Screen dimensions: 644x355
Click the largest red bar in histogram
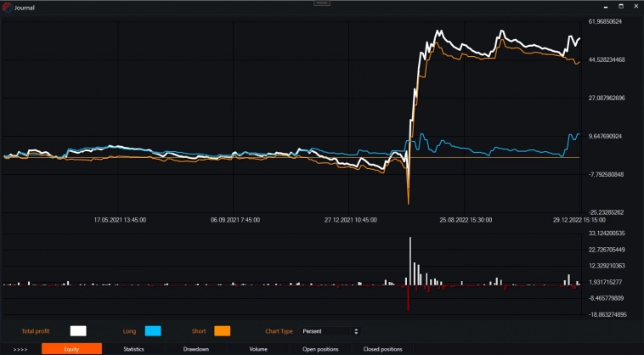pos(410,298)
